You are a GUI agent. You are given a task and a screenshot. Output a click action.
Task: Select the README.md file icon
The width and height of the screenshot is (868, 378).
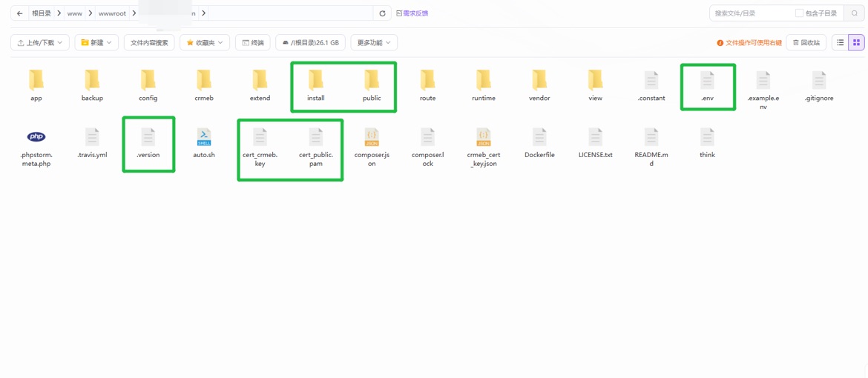651,136
